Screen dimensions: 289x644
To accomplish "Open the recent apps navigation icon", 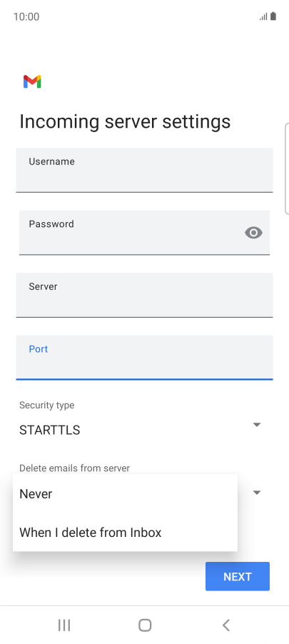I will pyautogui.click(x=64, y=625).
